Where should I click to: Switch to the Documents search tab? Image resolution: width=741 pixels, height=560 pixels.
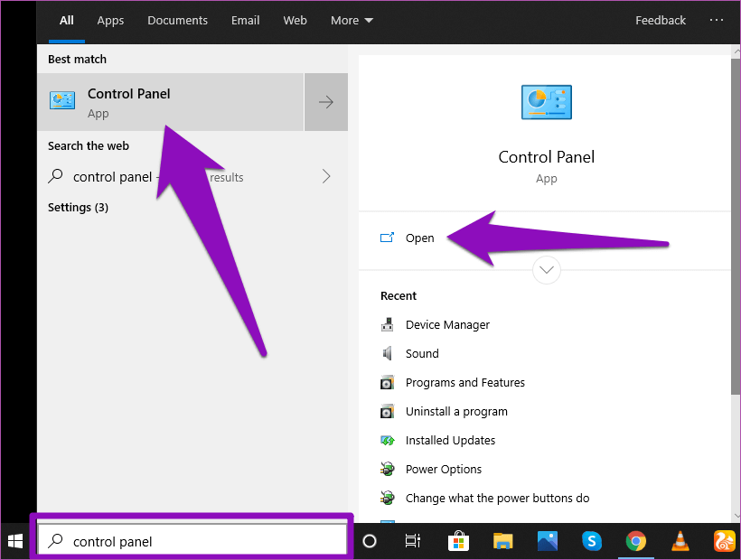tap(177, 20)
